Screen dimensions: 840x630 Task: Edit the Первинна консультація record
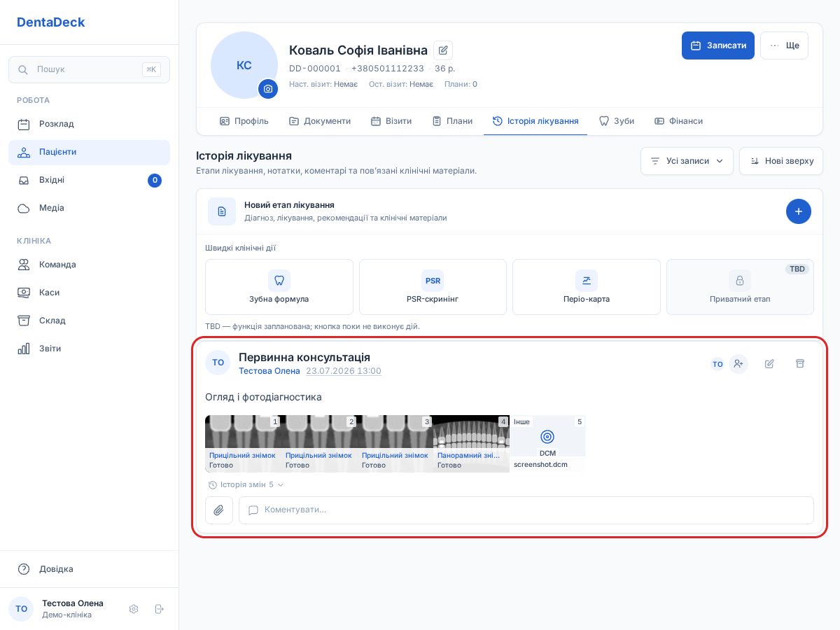point(769,364)
